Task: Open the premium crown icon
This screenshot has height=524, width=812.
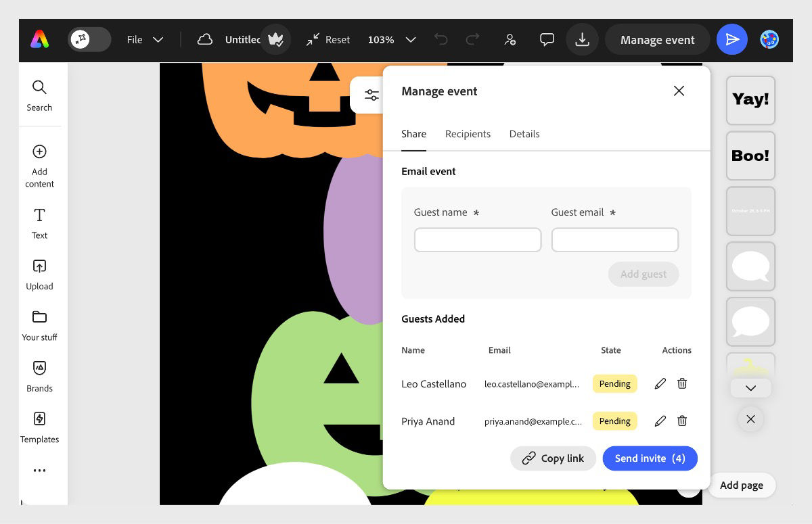Action: pyautogui.click(x=275, y=40)
